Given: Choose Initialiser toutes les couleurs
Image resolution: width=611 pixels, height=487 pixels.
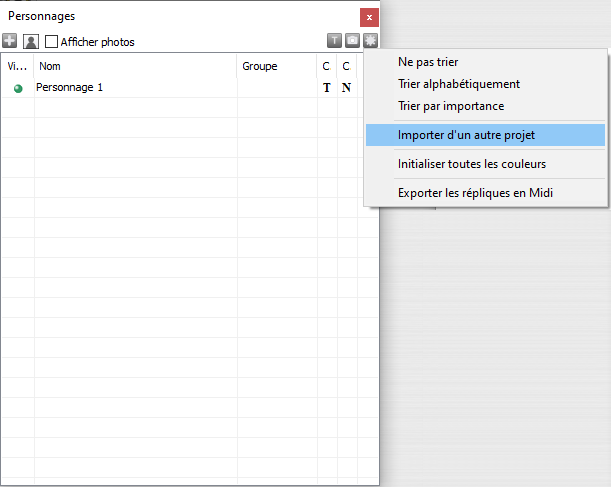Looking at the screenshot, I should click(471, 164).
